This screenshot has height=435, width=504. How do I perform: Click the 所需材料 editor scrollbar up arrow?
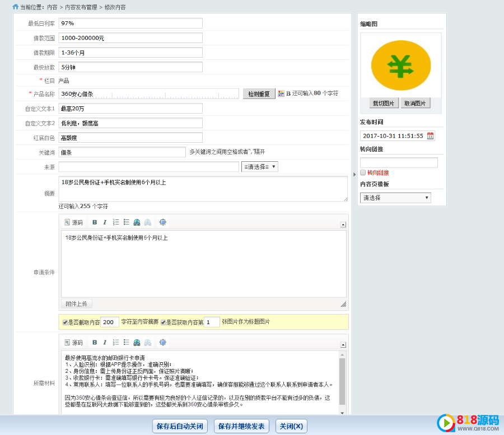point(342,355)
